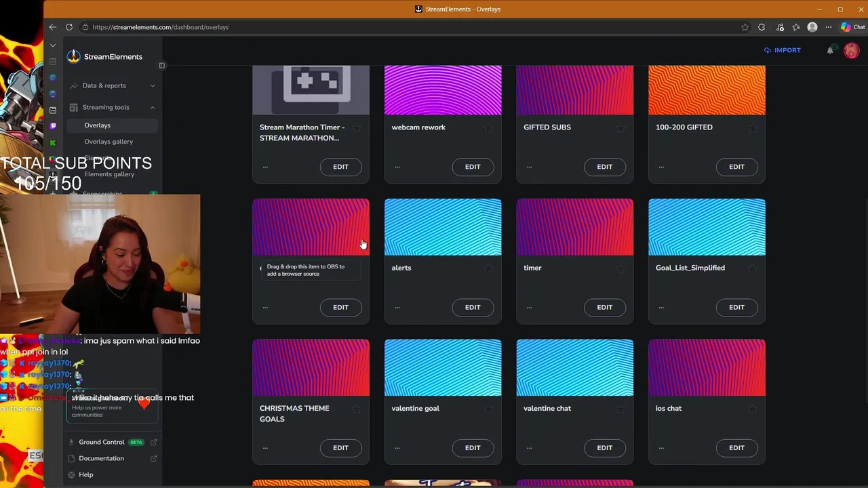Open Copilot Chat in the browser toolbar

(x=852, y=27)
